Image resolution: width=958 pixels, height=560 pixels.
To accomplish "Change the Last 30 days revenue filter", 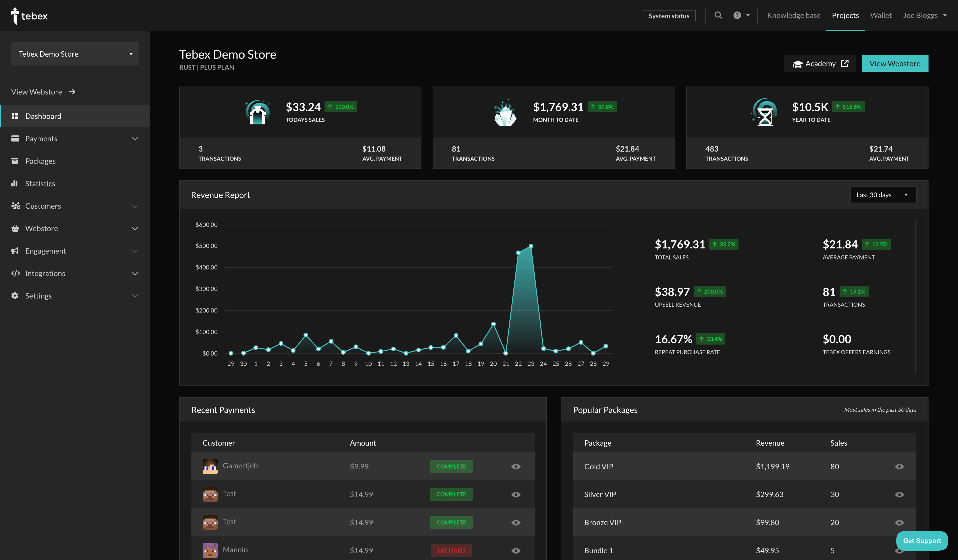I will [883, 195].
